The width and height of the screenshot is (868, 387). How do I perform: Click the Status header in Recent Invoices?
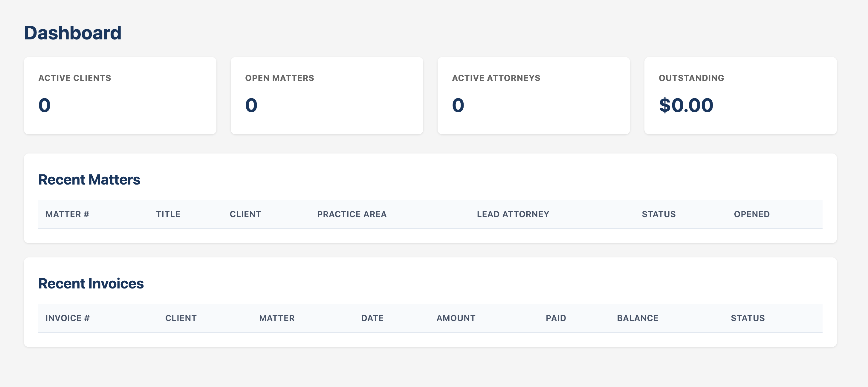748,318
